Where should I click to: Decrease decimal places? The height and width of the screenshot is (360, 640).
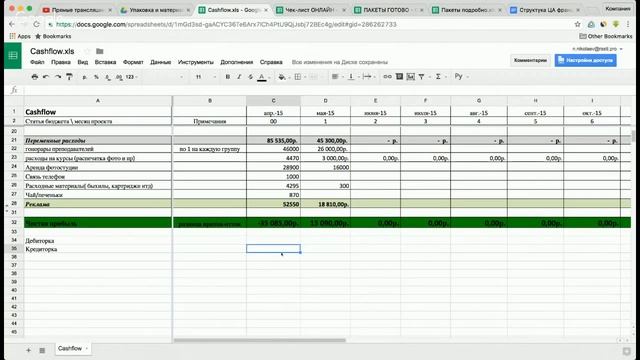(107, 77)
